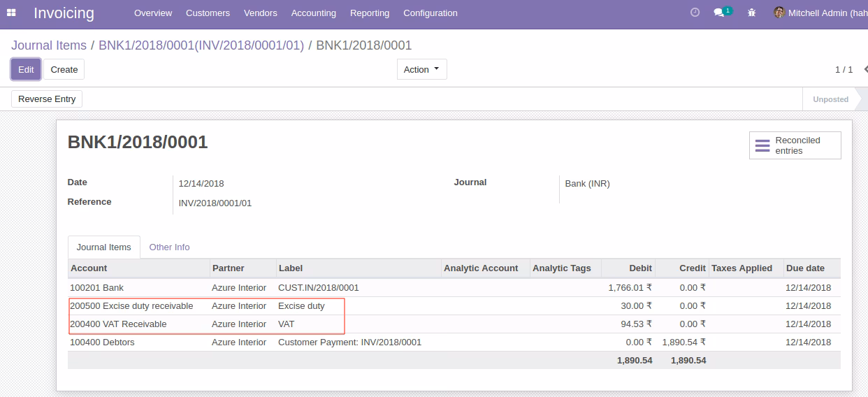Select the 200400 VAT Receivable row
868x397 pixels.
point(454,324)
